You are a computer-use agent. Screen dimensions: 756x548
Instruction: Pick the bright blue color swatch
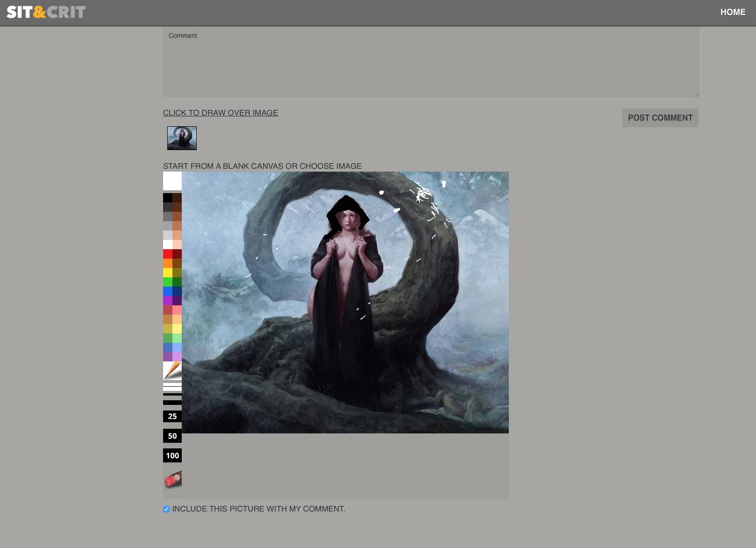167,291
